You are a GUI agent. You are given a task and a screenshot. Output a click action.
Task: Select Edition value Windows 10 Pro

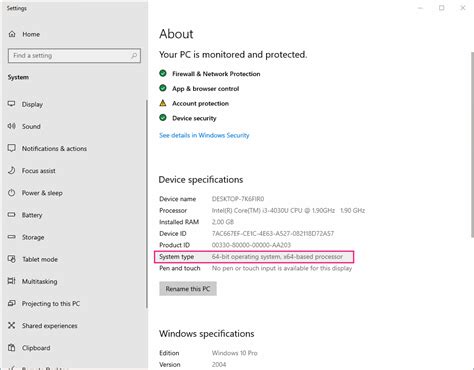pos(235,353)
